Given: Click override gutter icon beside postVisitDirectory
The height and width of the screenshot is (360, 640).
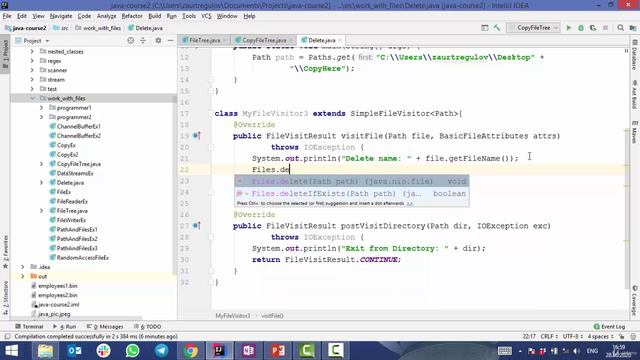Looking at the screenshot, I should pos(197,225).
